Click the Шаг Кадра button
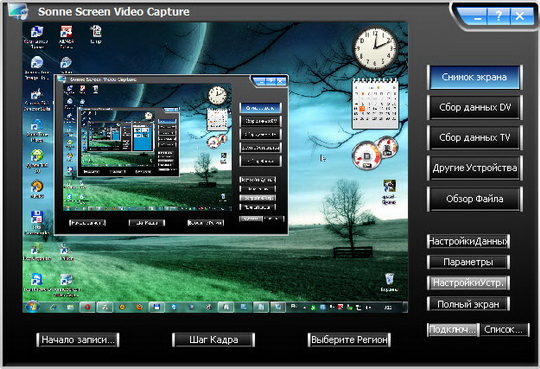This screenshot has height=369, width=540. click(x=214, y=340)
